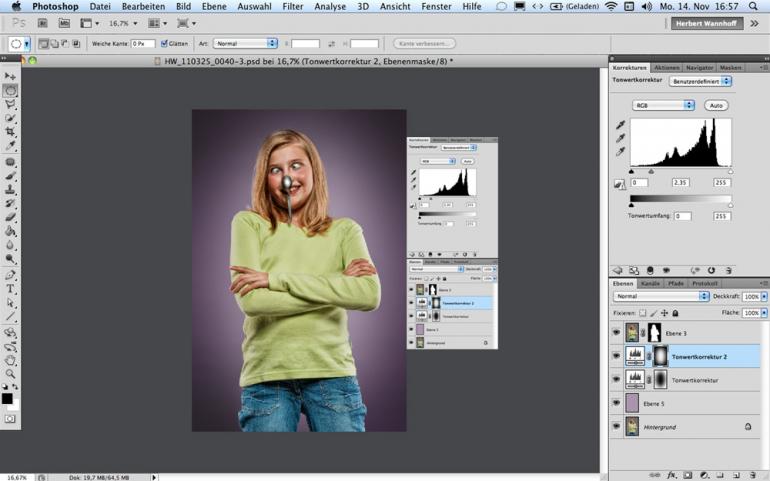Select the Eyedropper tool in the toolbox
Screen dimensions: 770x481
pyautogui.click(x=10, y=146)
